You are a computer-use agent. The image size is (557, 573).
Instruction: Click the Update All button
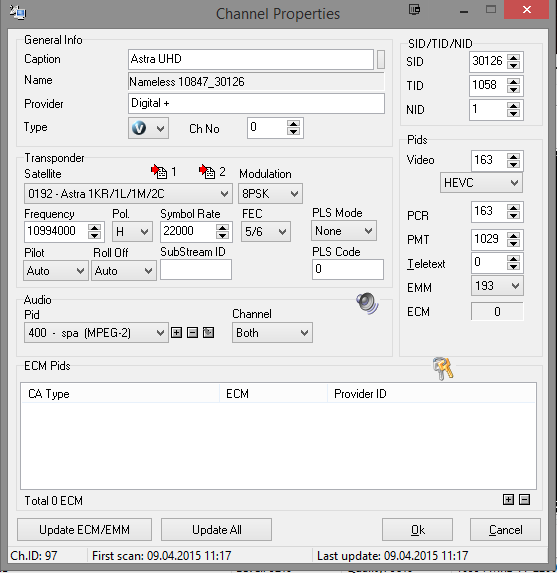click(216, 530)
